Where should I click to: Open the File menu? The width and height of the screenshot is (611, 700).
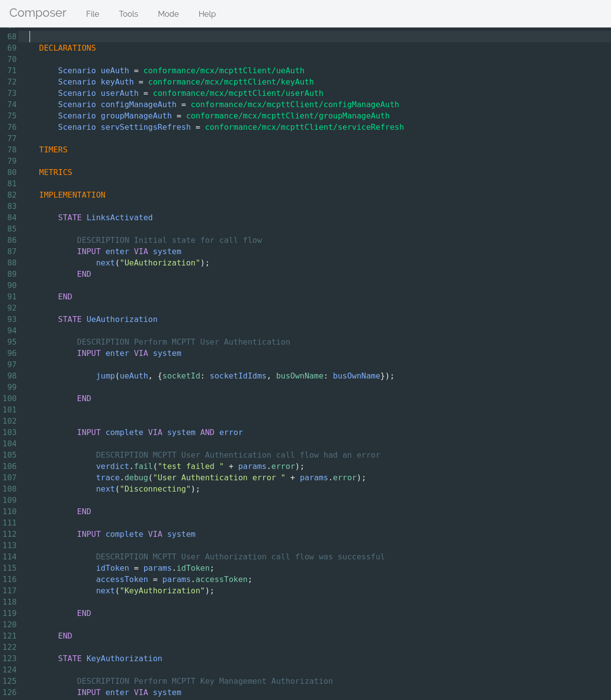(92, 14)
